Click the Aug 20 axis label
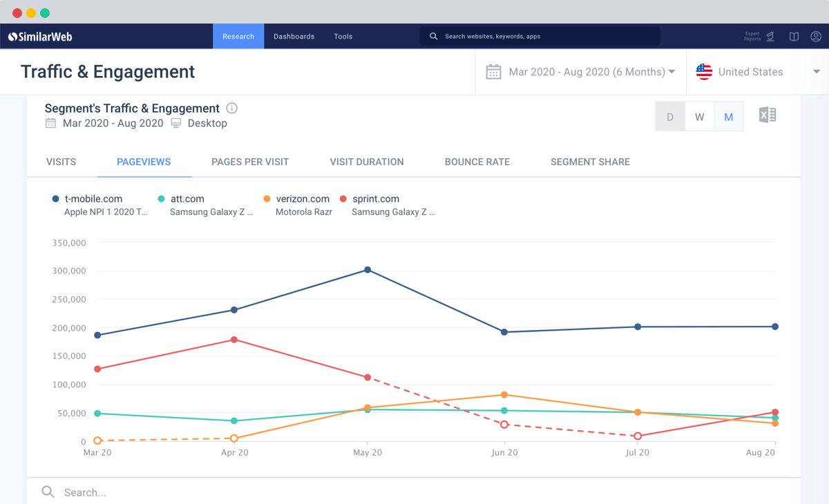The width and height of the screenshot is (829, 504). tap(761, 453)
